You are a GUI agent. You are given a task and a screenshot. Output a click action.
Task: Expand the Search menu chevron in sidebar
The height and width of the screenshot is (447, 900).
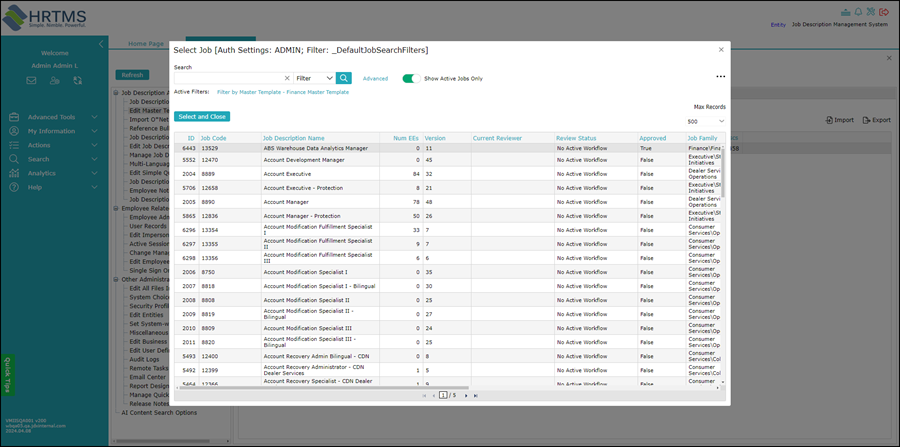tap(95, 159)
